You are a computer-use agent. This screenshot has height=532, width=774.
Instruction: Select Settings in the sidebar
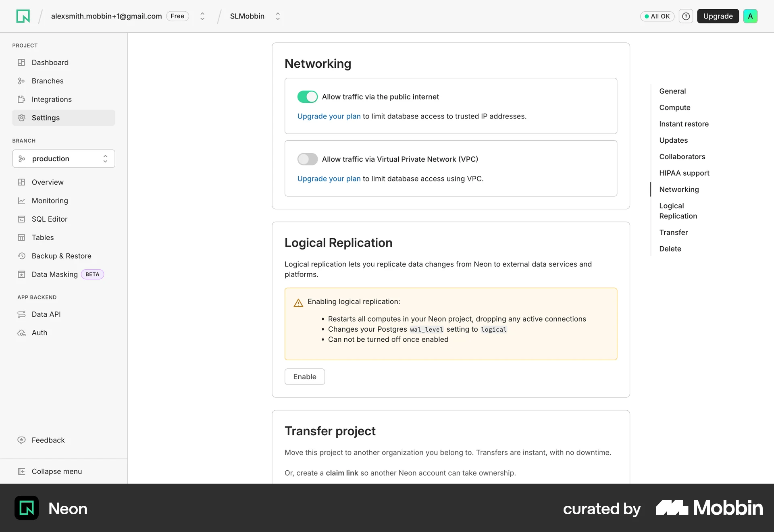coord(64,118)
